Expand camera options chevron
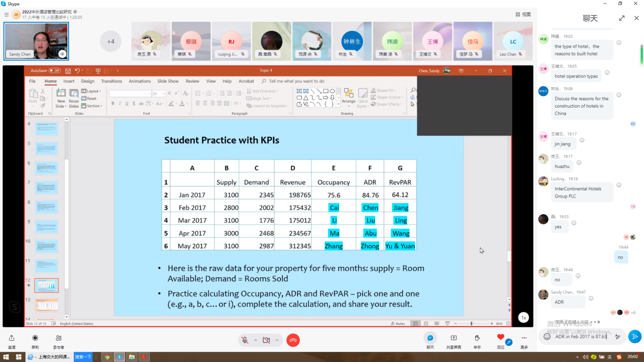 (x=277, y=340)
